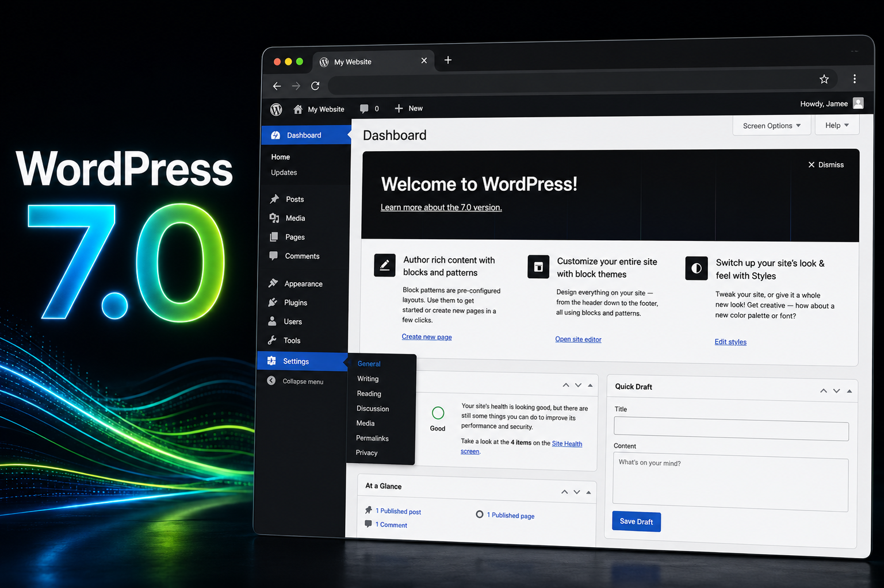Close the My Website browser tab

(x=424, y=60)
